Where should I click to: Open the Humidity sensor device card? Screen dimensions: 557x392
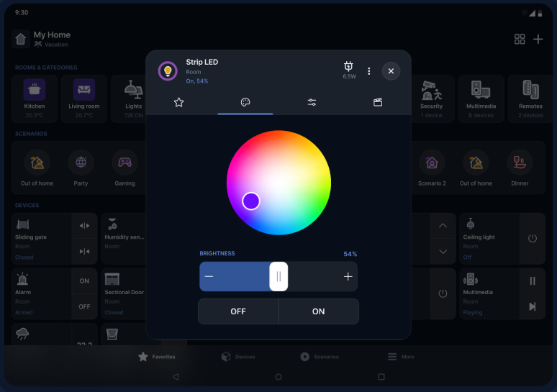(124, 239)
